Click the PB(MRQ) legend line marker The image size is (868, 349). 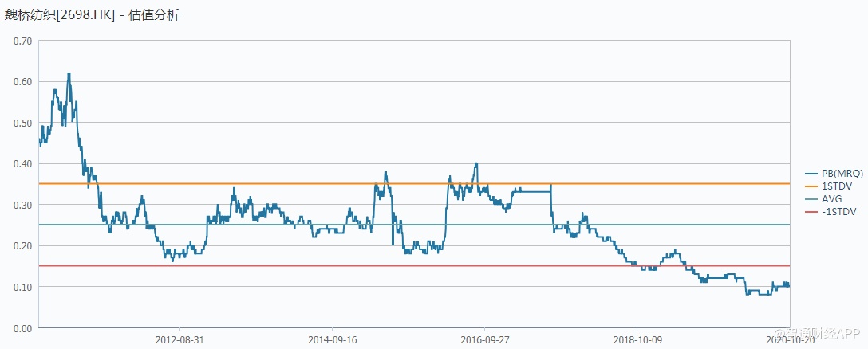tap(812, 173)
